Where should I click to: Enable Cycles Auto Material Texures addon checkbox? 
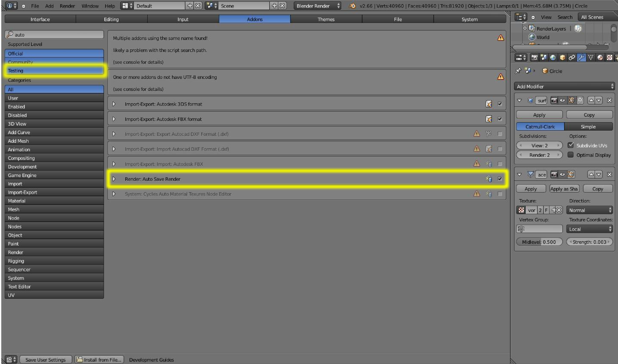tap(500, 194)
